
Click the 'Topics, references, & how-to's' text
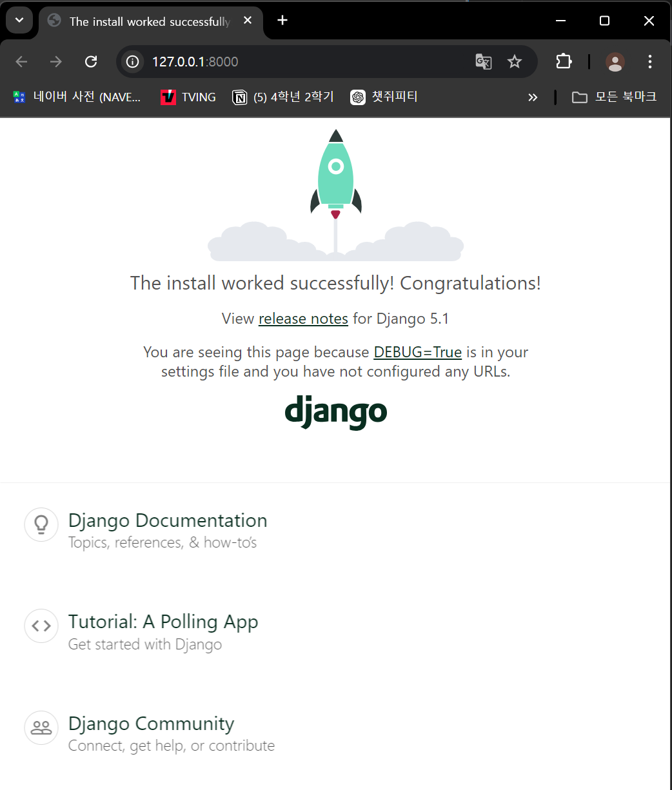click(163, 543)
